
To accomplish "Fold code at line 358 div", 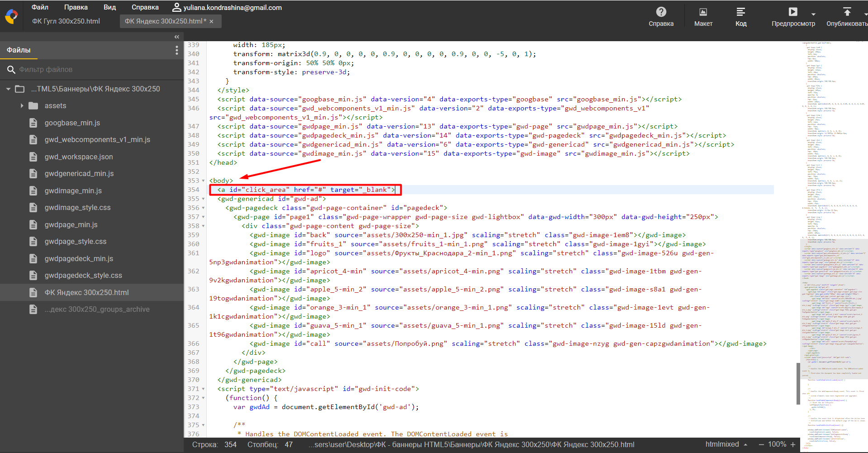I will [x=203, y=226].
